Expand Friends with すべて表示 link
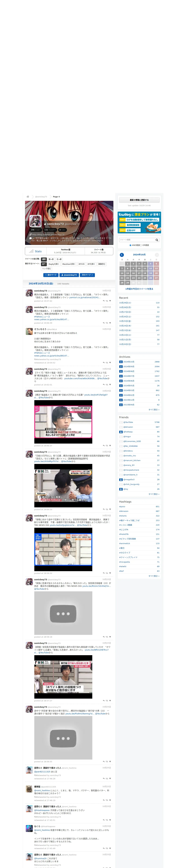 (154, 494)
